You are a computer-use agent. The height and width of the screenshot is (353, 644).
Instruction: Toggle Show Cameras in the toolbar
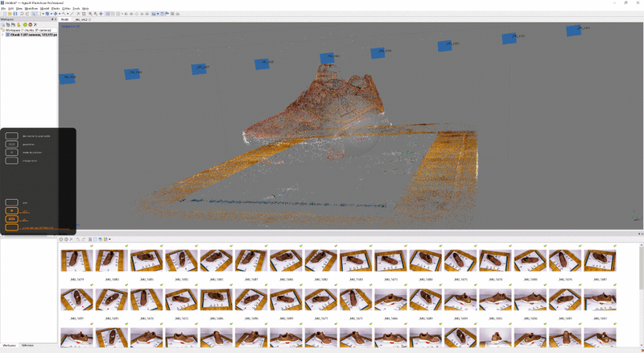coord(154,14)
